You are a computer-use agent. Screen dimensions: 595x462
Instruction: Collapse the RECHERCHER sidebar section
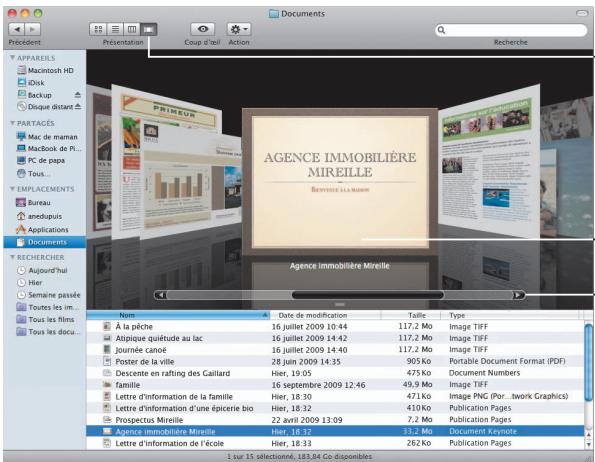(x=12, y=257)
